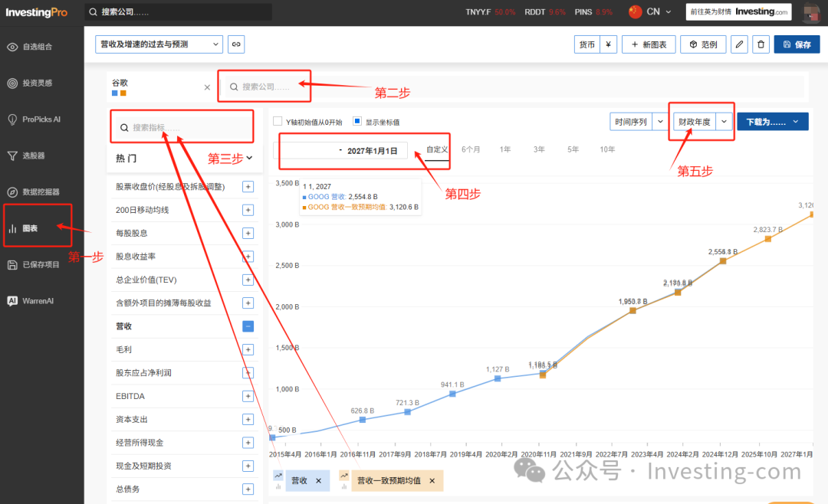Click the blue color swatch under 谷歌

tap(114, 93)
